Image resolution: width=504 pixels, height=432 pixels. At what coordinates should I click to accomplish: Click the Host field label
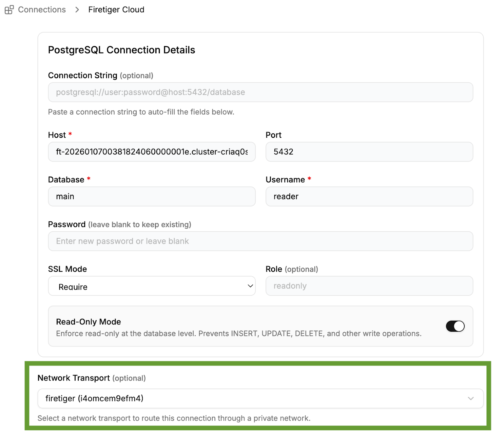coord(57,135)
